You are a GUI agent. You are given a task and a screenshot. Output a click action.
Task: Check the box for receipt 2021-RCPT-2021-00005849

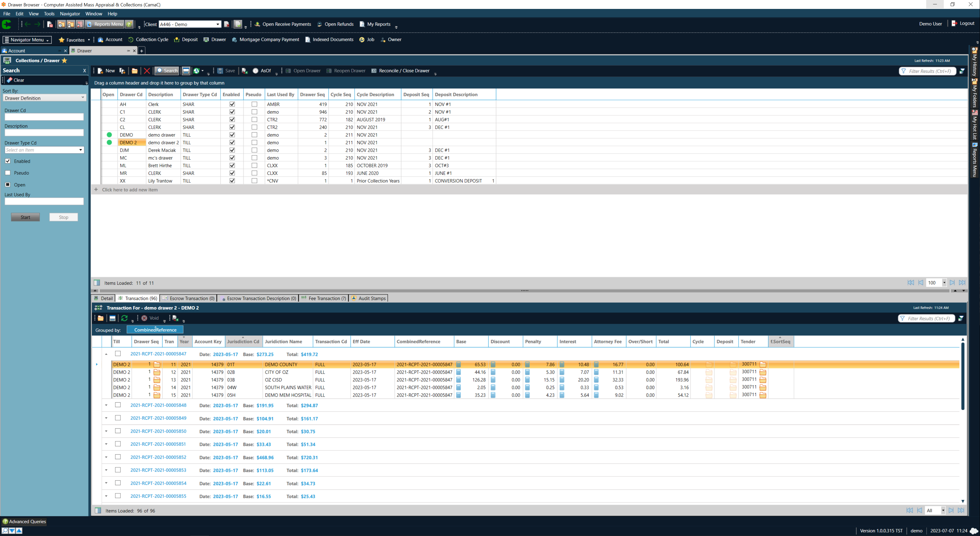118,418
